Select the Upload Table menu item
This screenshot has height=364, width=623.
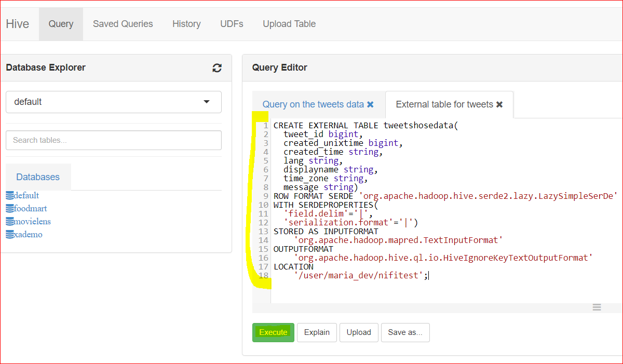pos(289,24)
